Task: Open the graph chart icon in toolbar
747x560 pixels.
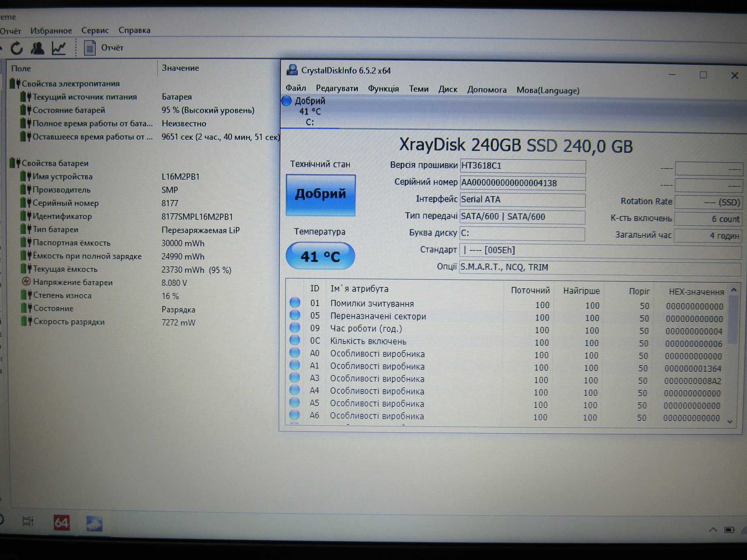Action: coord(59,48)
